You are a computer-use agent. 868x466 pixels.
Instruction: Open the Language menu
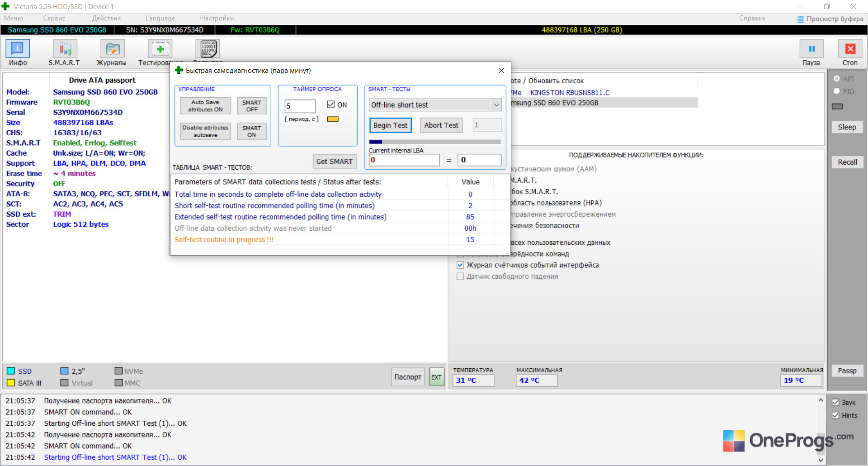160,18
